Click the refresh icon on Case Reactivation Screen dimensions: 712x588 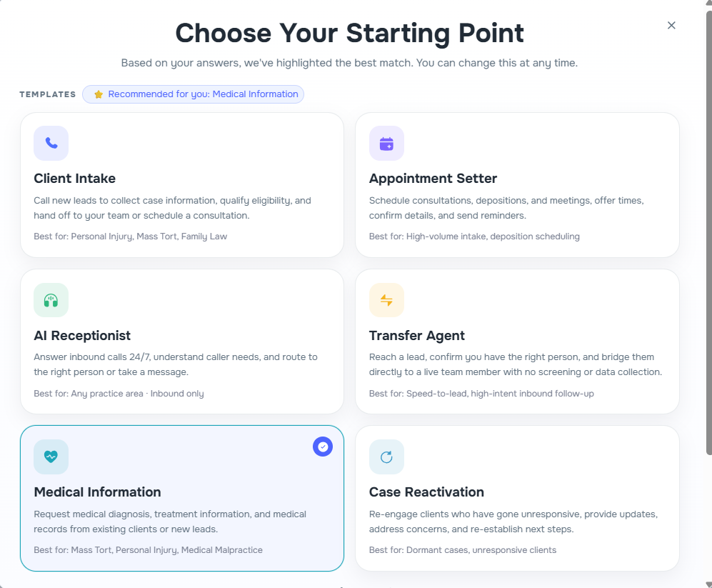(x=386, y=457)
